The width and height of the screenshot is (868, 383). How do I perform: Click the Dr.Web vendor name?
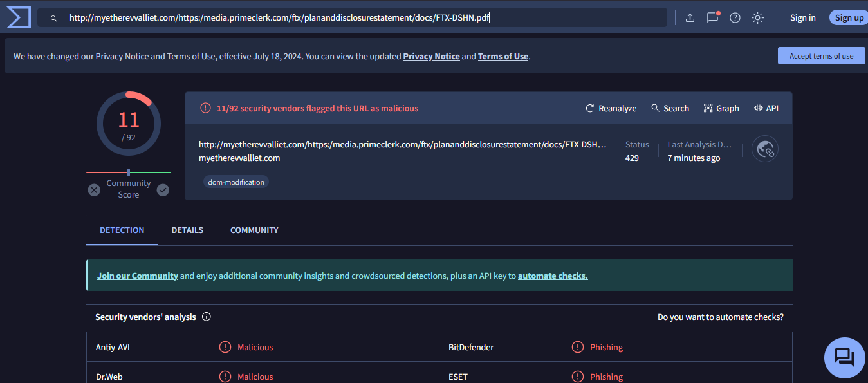109,377
